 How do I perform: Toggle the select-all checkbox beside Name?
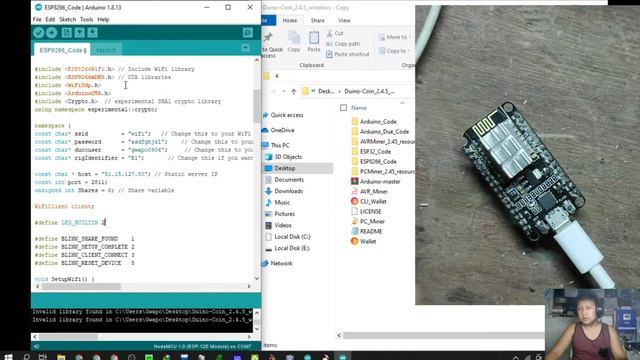tap(343, 108)
